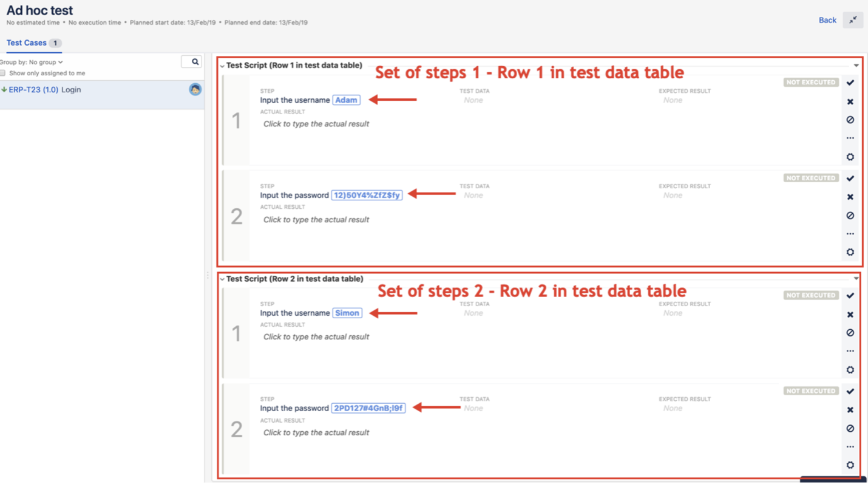Open the Group by No group dropdown

30,62
